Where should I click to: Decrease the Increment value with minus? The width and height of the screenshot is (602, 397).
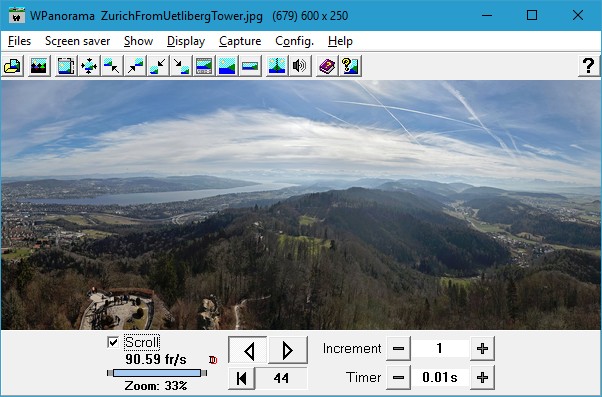pyautogui.click(x=398, y=348)
